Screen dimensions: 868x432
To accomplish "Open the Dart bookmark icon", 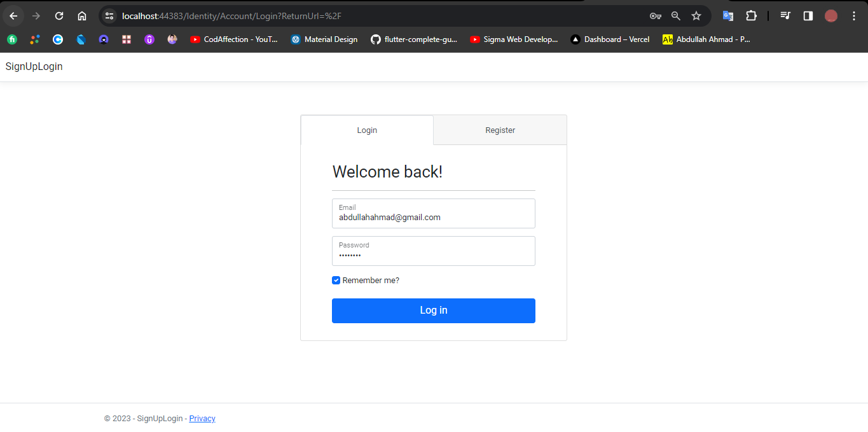I will pos(81,39).
